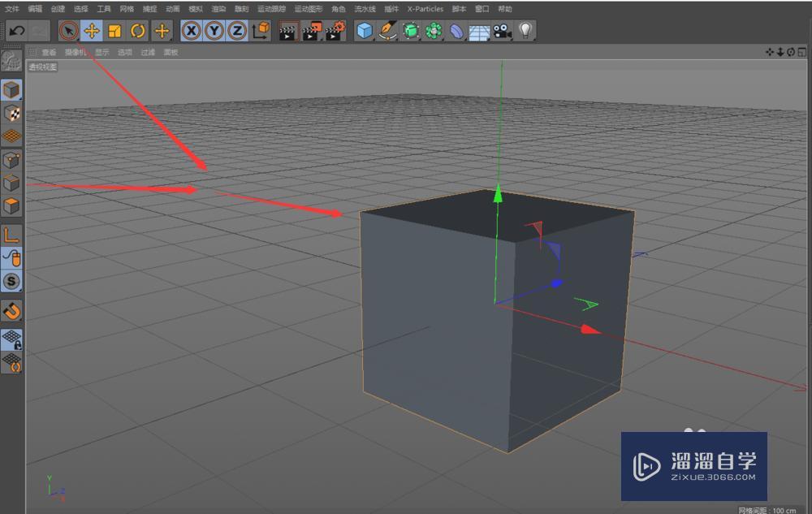
Task: Add a camera object
Action: (x=502, y=31)
